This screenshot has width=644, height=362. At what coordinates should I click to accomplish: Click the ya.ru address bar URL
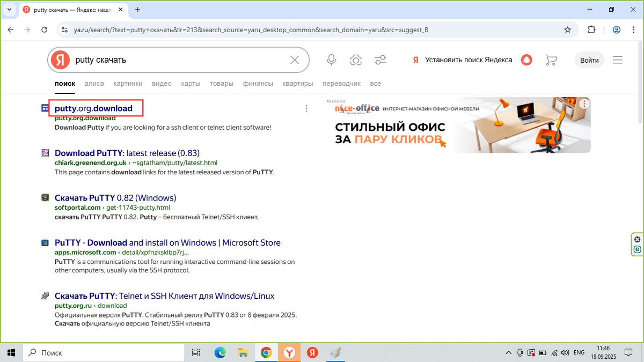pyautogui.click(x=251, y=29)
